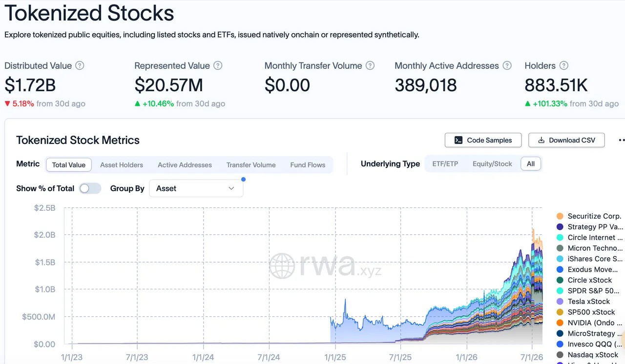Click the terminal icon in Code Samples
Image resolution: width=625 pixels, height=364 pixels.
pyautogui.click(x=458, y=140)
